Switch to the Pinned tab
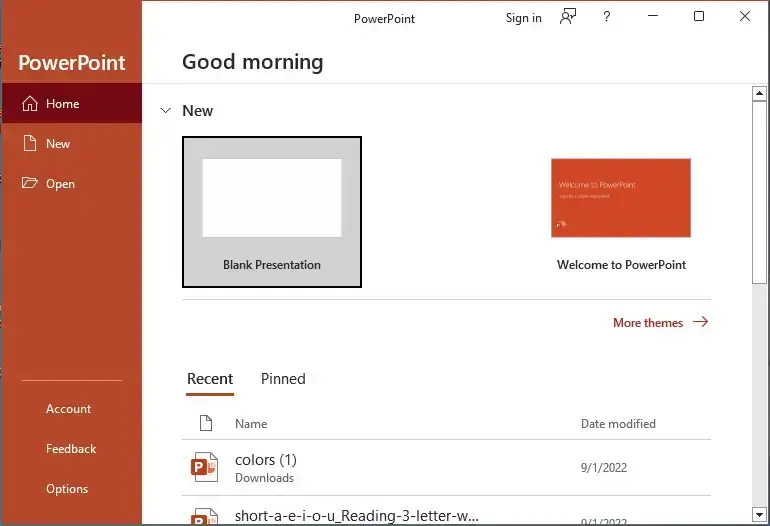This screenshot has height=526, width=770. point(283,379)
